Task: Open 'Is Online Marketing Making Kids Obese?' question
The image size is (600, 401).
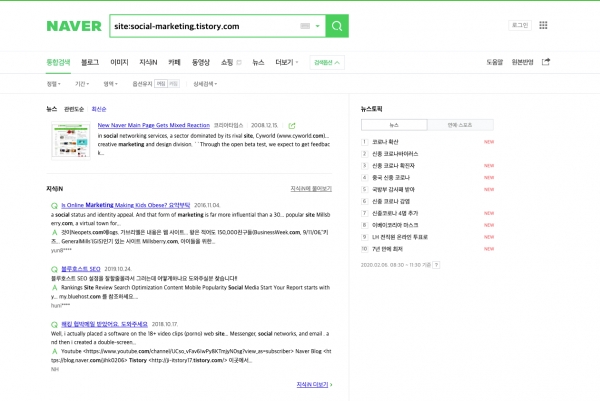Action: 126,205
